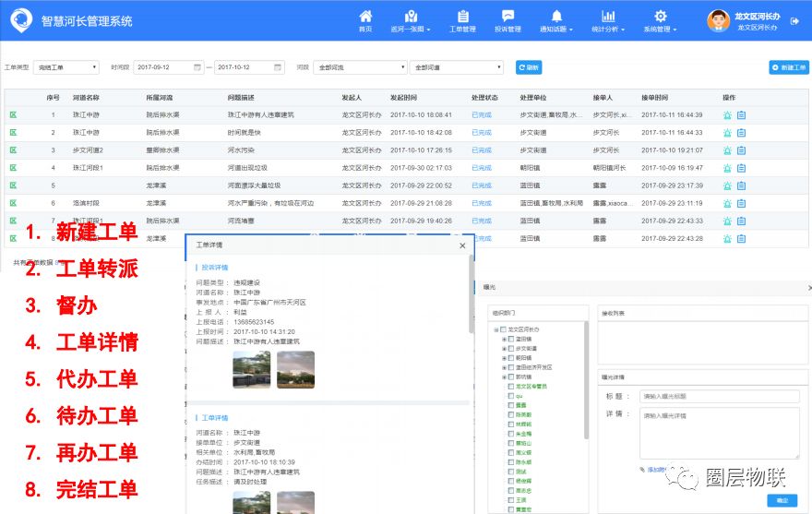Click the 详情 exposure details text area
This screenshot has width=812, height=514.
[720, 433]
